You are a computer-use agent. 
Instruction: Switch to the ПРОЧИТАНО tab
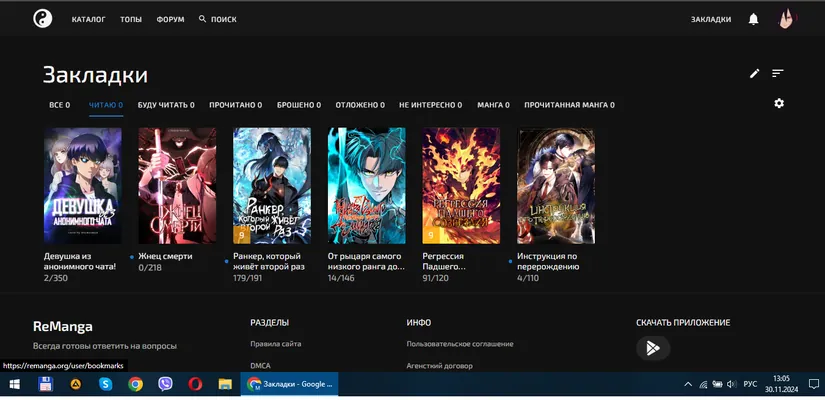236,105
